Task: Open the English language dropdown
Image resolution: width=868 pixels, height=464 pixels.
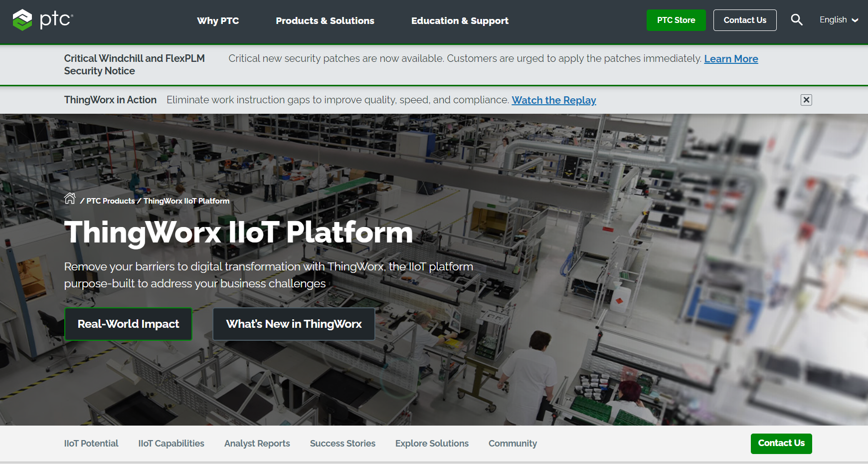Action: pos(839,20)
